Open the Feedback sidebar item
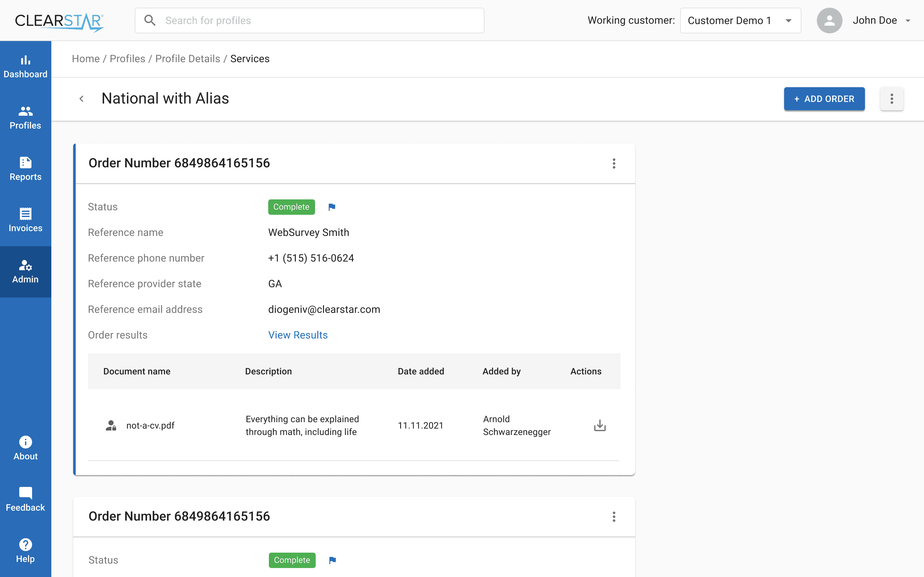924x577 pixels. pyautogui.click(x=25, y=499)
